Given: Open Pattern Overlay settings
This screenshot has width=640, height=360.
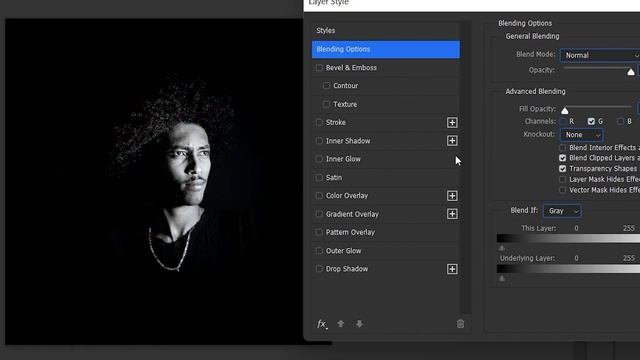Looking at the screenshot, I should (350, 232).
